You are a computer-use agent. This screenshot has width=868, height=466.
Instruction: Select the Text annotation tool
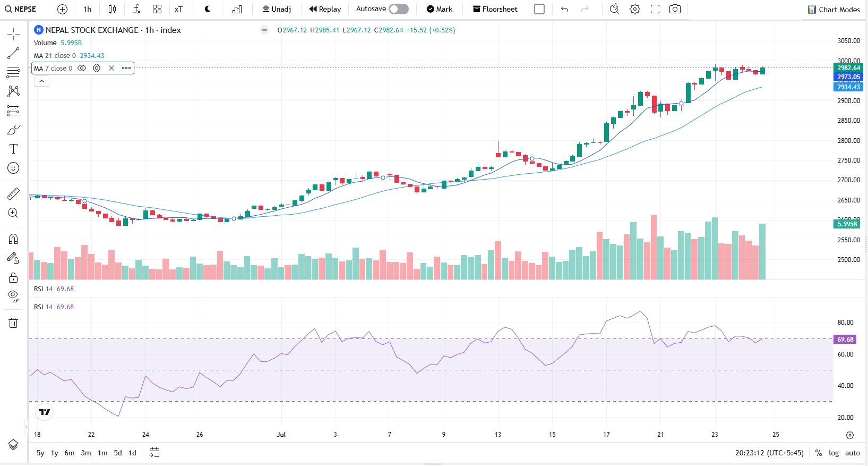click(x=13, y=149)
